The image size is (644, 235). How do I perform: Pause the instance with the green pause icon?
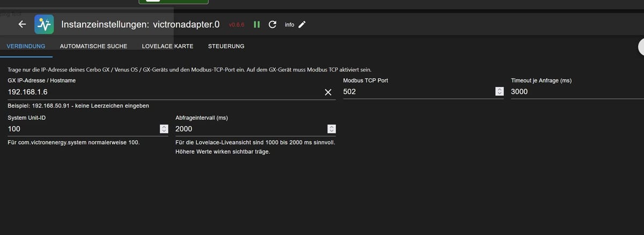[x=257, y=25]
